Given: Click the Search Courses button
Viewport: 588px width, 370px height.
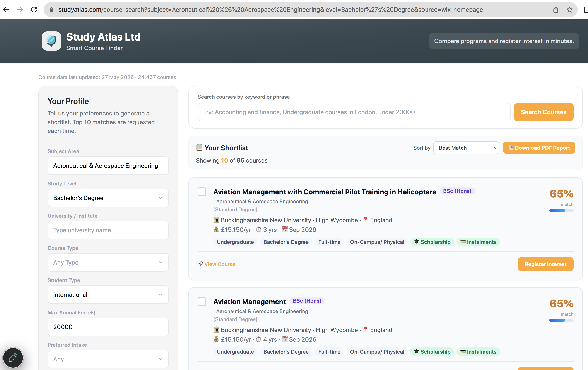Looking at the screenshot, I should [x=544, y=112].
